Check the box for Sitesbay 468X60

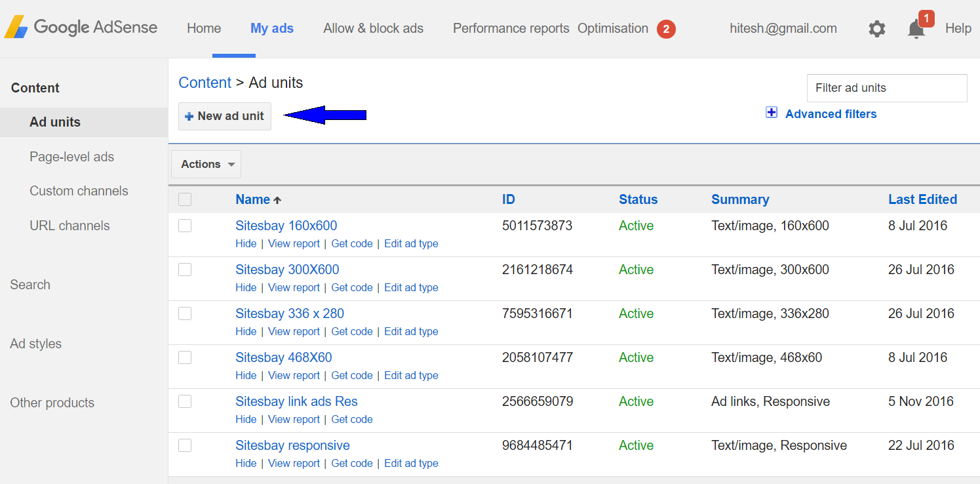pos(185,357)
